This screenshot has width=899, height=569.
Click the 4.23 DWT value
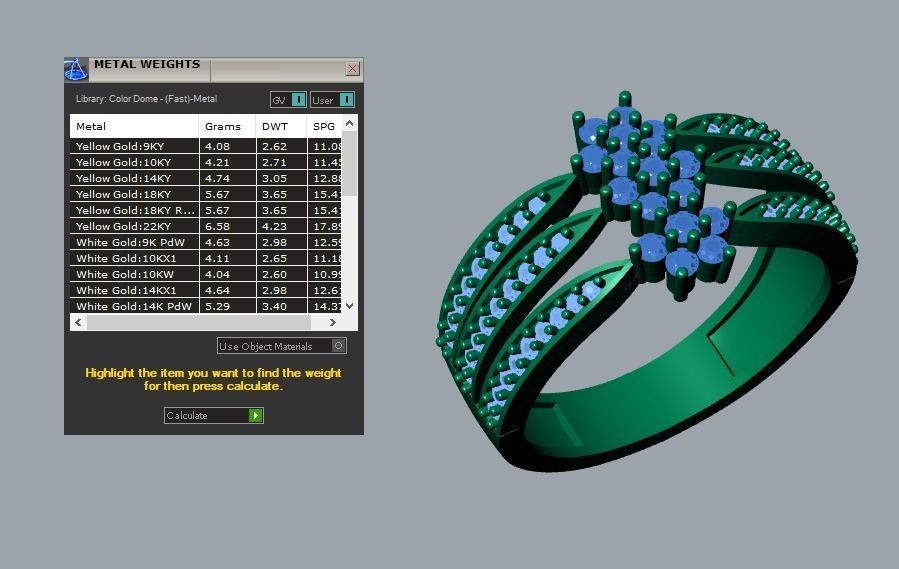(x=274, y=227)
